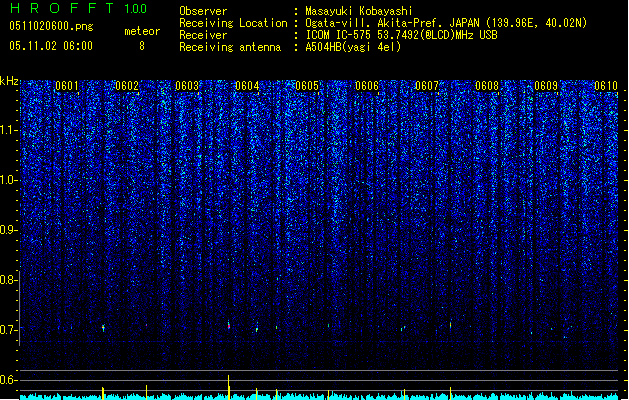Click the 0.6 kHz axis label
Screen dimensions: 629x400
(8, 380)
